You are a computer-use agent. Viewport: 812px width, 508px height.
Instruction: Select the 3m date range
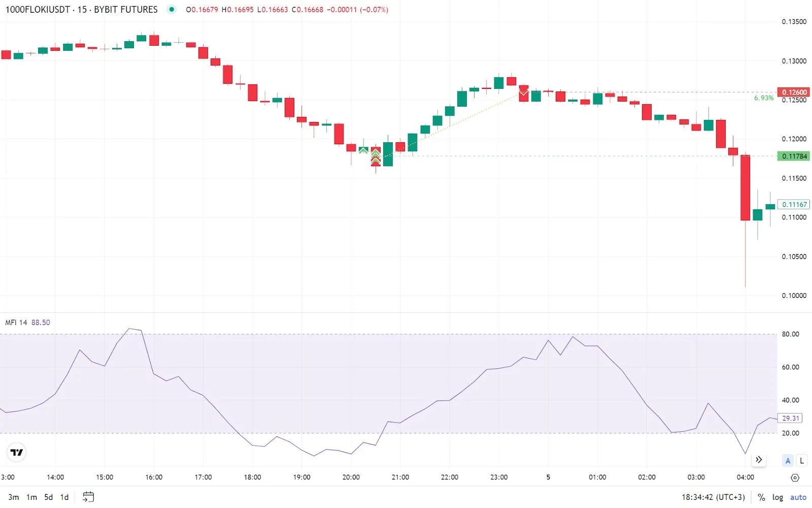coord(14,497)
